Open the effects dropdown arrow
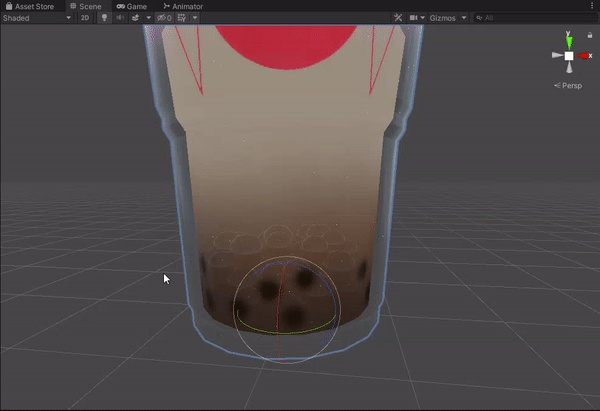600x411 pixels. pos(148,18)
